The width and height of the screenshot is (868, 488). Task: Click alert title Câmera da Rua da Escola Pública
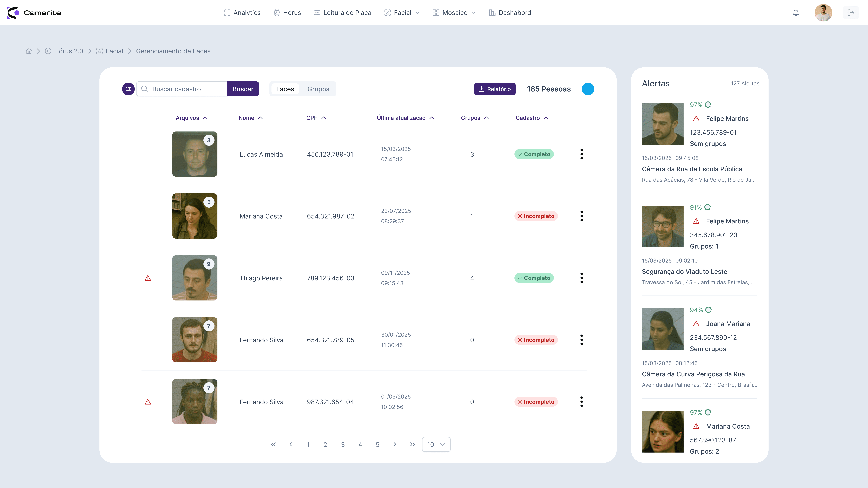pyautogui.click(x=692, y=169)
